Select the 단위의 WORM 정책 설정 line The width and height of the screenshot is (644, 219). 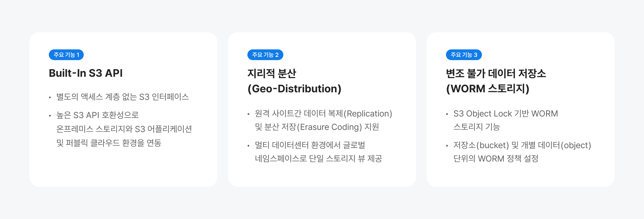pyautogui.click(x=496, y=159)
